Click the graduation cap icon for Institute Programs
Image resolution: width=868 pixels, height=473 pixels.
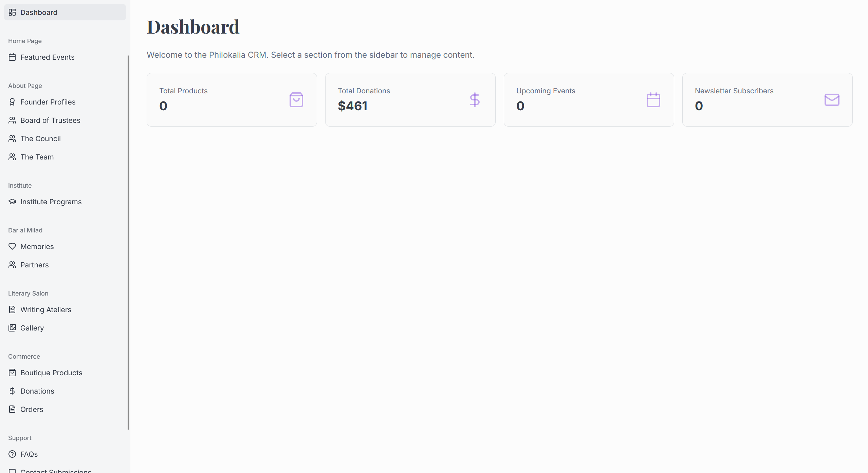pyautogui.click(x=12, y=202)
